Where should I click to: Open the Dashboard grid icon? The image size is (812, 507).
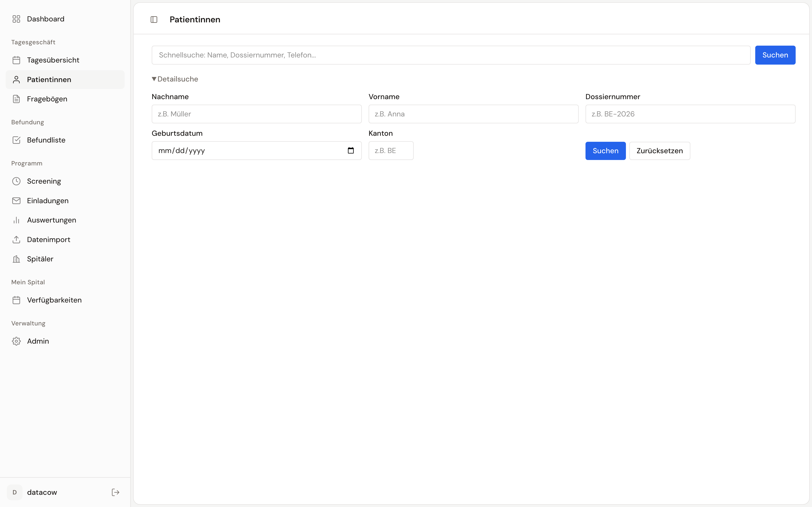pos(16,19)
